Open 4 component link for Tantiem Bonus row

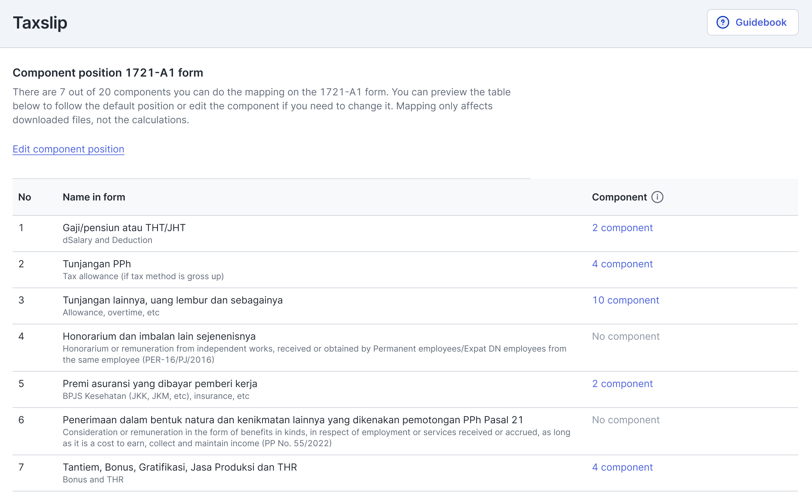point(622,467)
